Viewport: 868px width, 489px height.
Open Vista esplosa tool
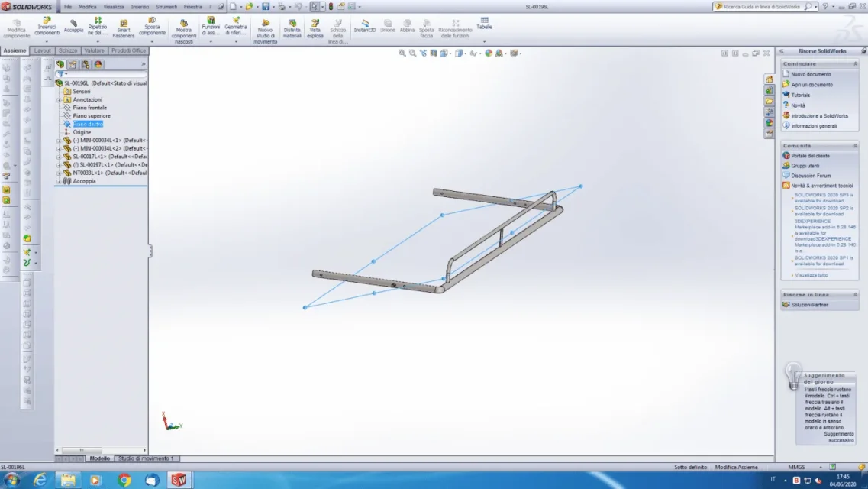(x=315, y=29)
